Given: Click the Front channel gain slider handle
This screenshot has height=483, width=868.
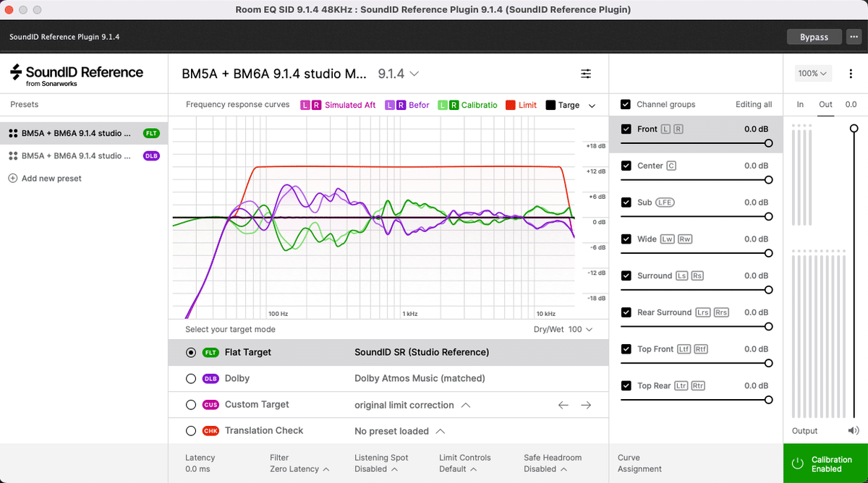Looking at the screenshot, I should (768, 143).
